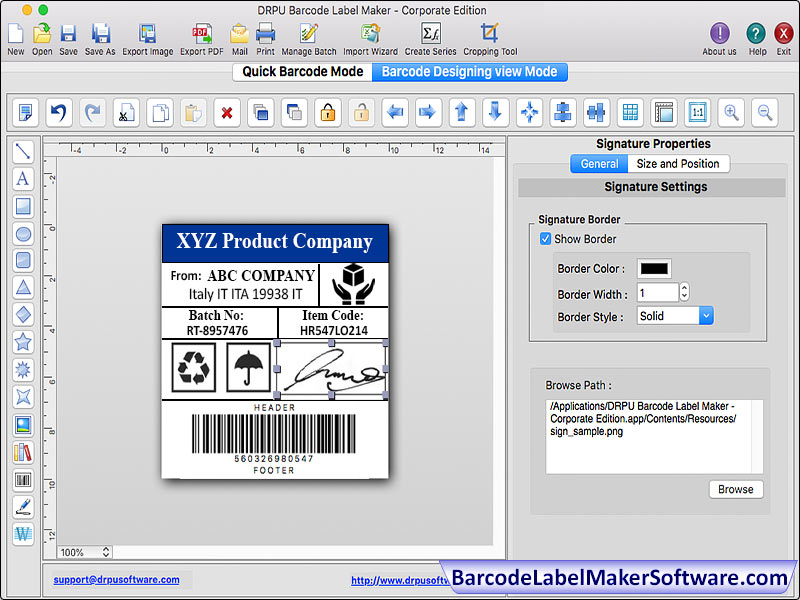Select the Diamond shape tool
Image resolution: width=800 pixels, height=600 pixels.
pyautogui.click(x=23, y=315)
